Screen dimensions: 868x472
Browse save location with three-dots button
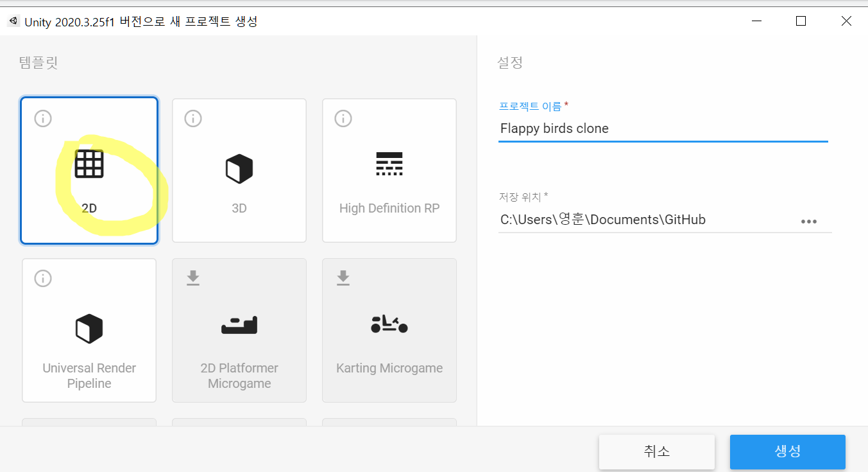(x=808, y=221)
